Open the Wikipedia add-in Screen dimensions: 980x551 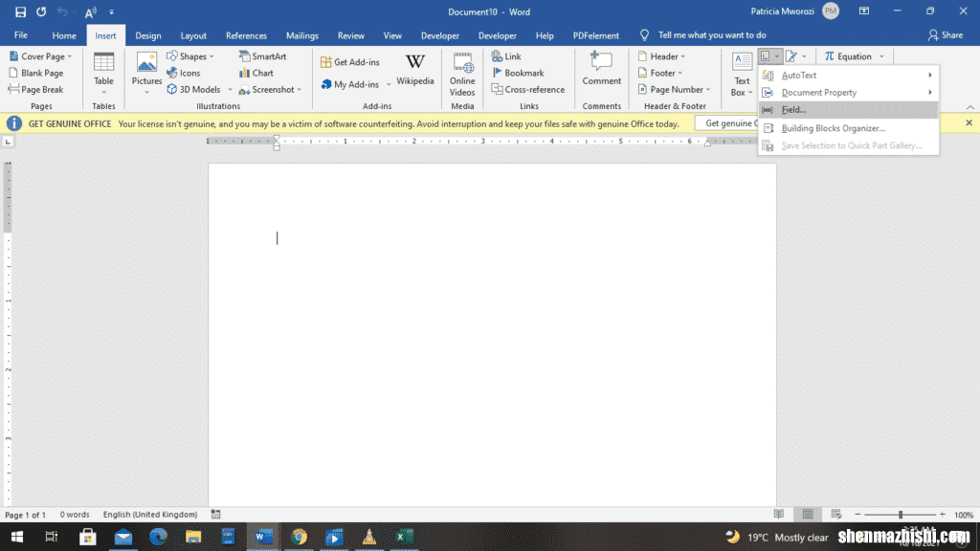415,70
